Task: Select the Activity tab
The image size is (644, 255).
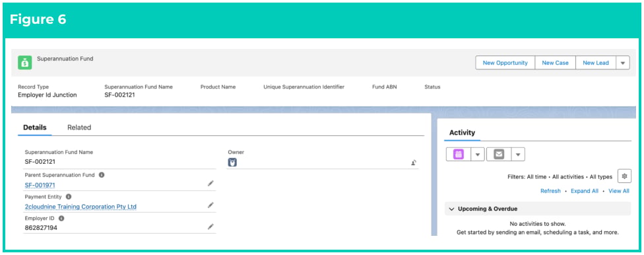Action: [x=462, y=132]
